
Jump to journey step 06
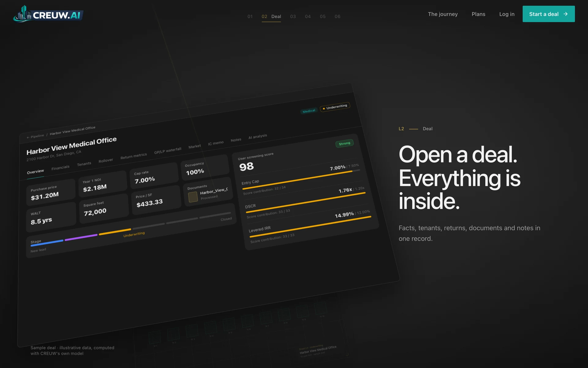(337, 17)
